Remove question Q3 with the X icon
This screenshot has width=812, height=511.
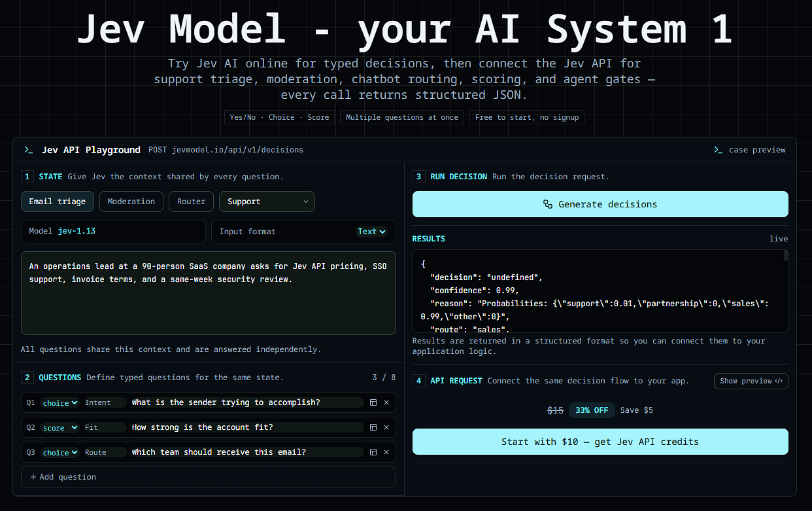click(x=386, y=452)
